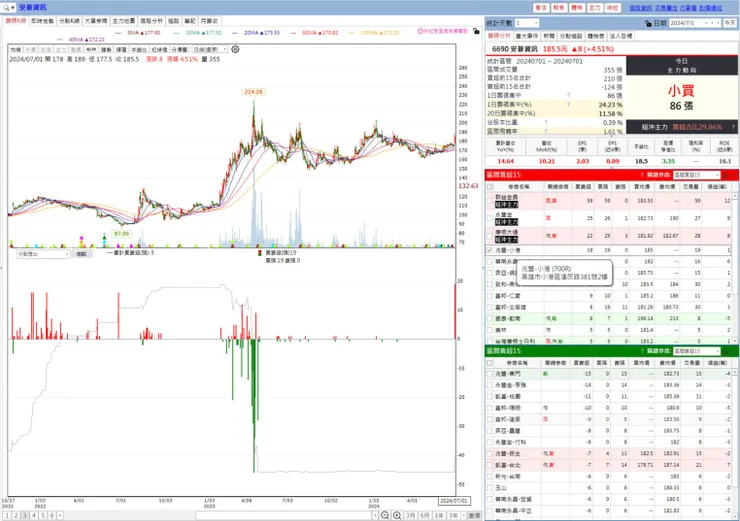Image resolution: width=740 pixels, height=521 pixels.
Task: Click the small button right of indicator dropdown
Action: [82, 254]
